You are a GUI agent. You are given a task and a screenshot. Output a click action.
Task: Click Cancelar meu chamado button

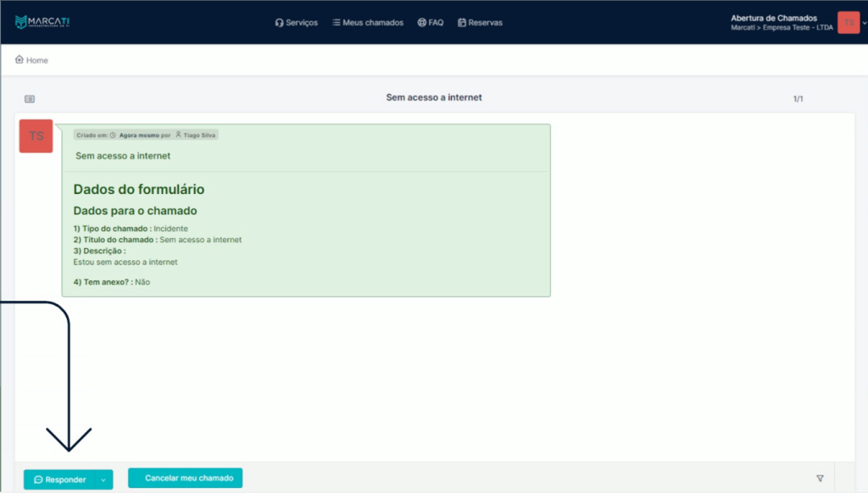[186, 478]
